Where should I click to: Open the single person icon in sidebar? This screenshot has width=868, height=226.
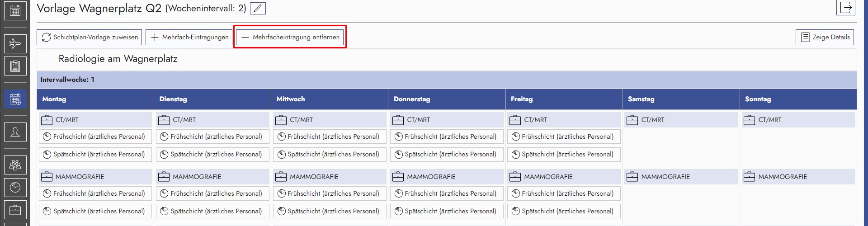pos(15,132)
